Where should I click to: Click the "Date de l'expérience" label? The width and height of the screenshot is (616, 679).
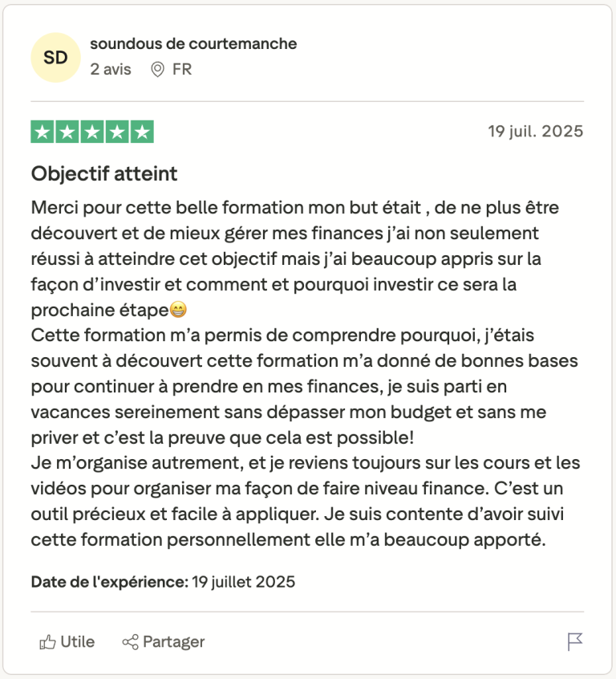[x=109, y=582]
